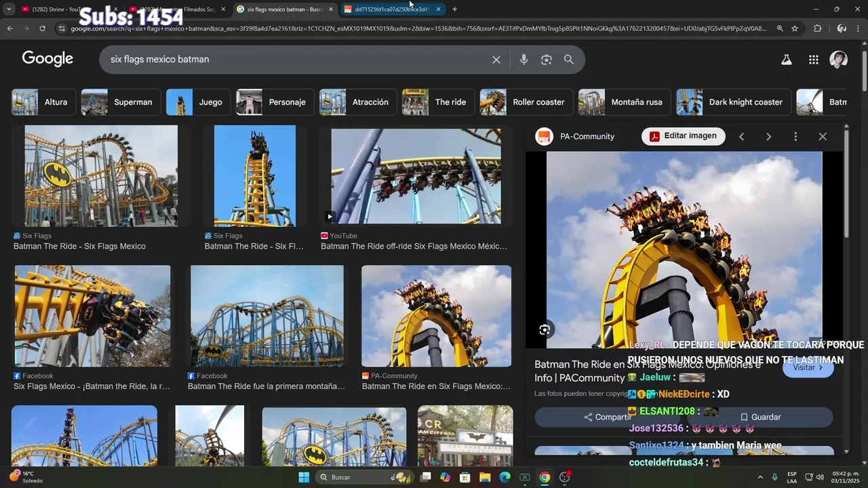Search inside image with Lens overlay icon
Screen dimensions: 868x488
tap(545, 330)
